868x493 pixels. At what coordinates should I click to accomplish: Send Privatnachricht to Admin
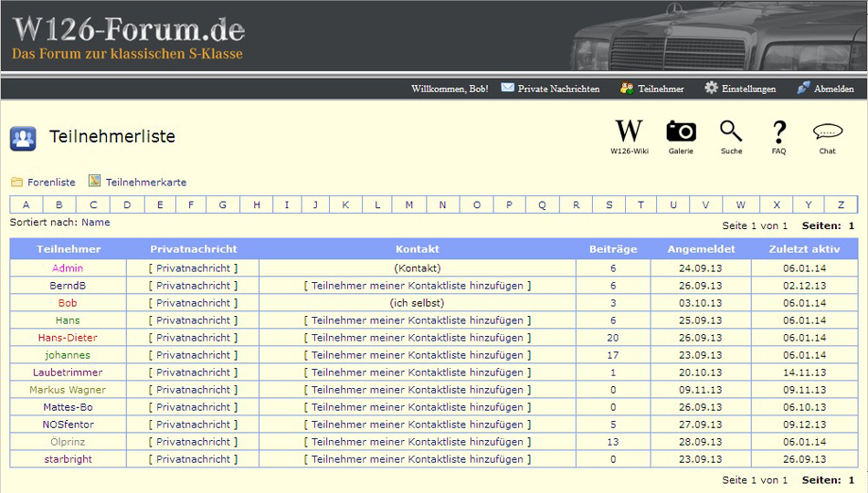[x=193, y=268]
